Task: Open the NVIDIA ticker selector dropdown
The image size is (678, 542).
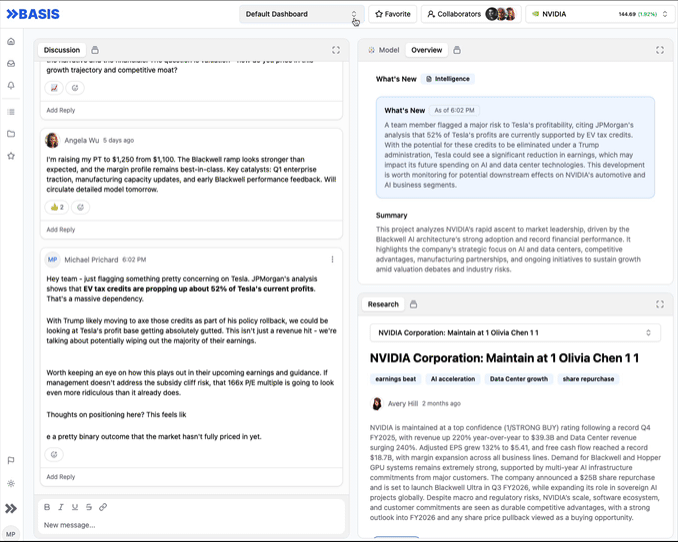Action: tap(599, 14)
